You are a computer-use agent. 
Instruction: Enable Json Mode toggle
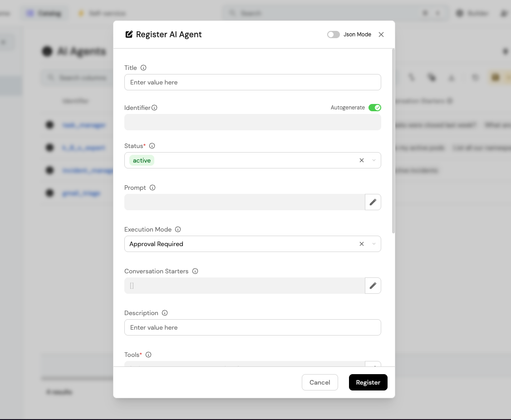pyautogui.click(x=334, y=35)
